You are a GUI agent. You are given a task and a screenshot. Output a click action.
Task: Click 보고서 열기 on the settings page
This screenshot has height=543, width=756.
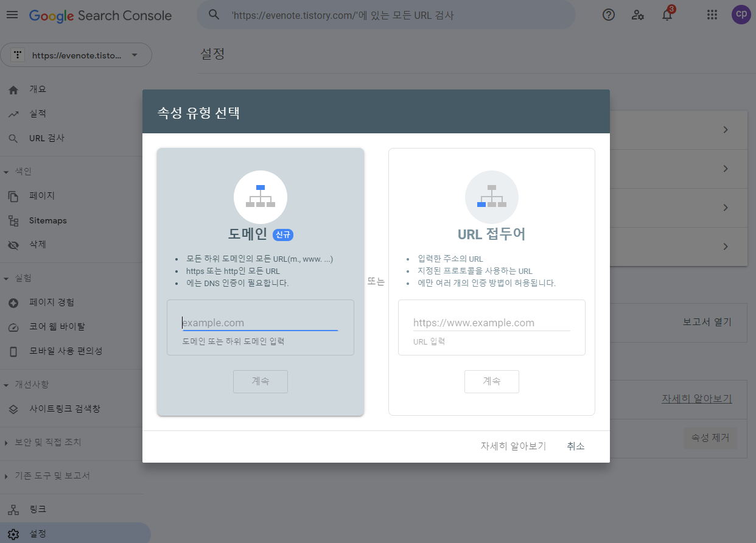(x=707, y=322)
